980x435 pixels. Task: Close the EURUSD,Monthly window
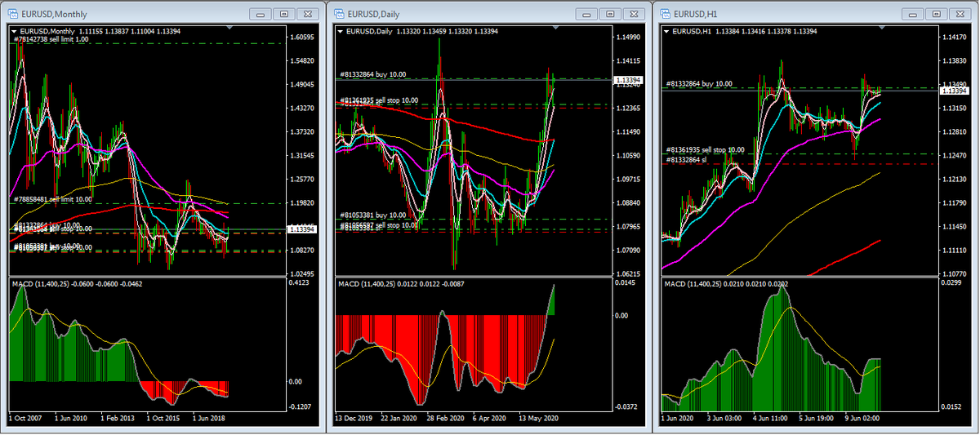[307, 14]
